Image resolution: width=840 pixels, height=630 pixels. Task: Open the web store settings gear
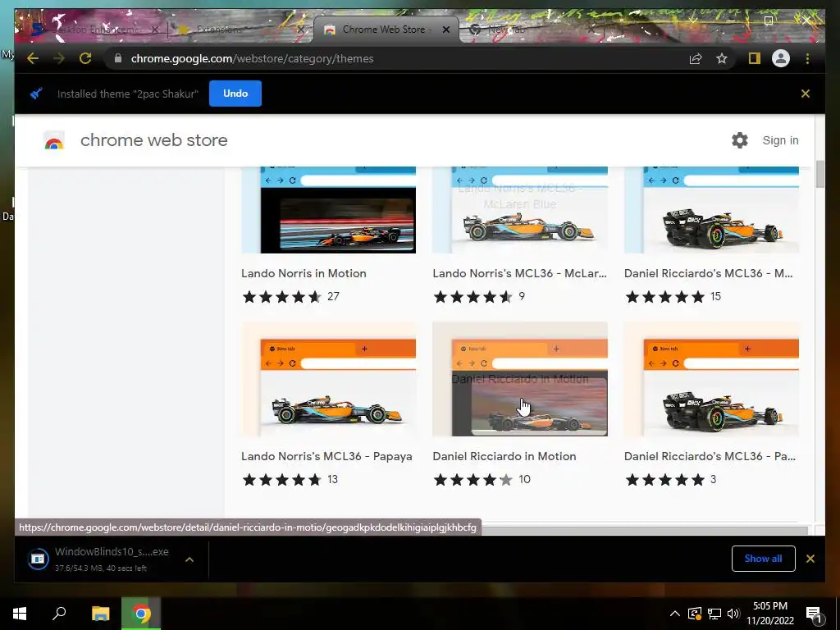coord(740,140)
